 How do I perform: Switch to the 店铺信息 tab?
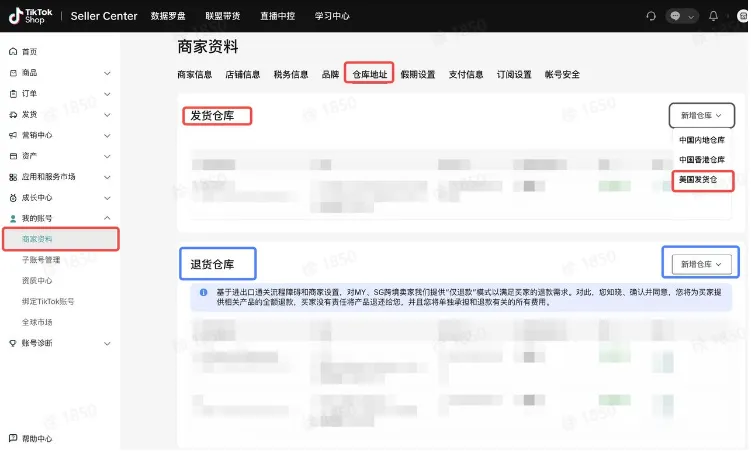click(x=243, y=75)
